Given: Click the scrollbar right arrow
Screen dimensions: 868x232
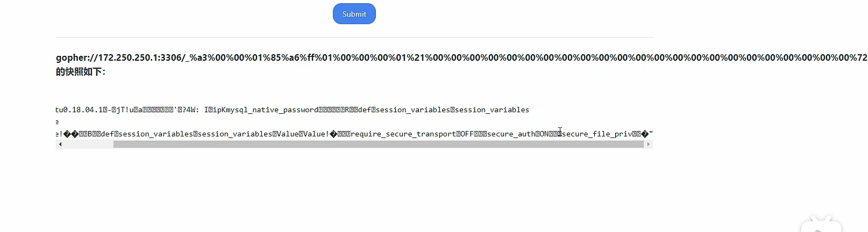Looking at the screenshot, I should point(648,144).
